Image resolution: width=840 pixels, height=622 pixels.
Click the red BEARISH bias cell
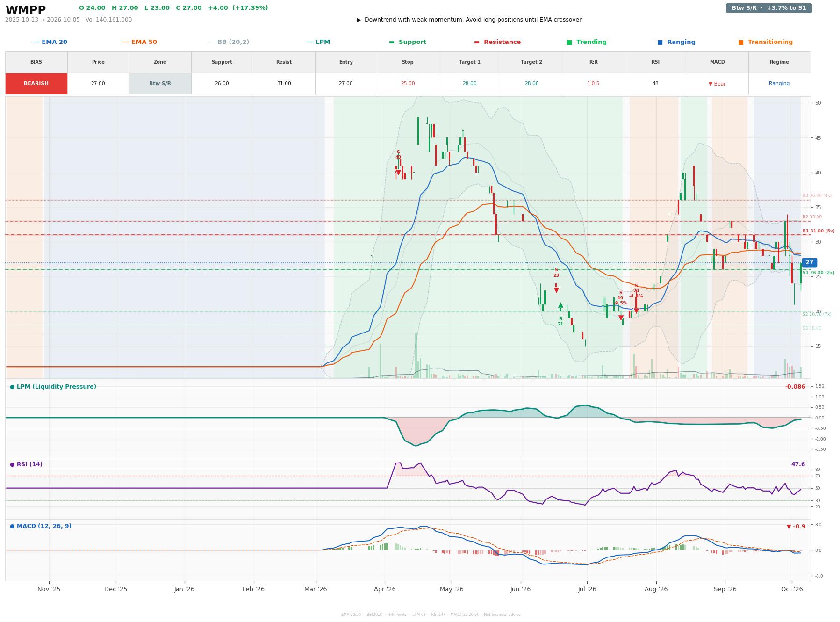click(36, 84)
